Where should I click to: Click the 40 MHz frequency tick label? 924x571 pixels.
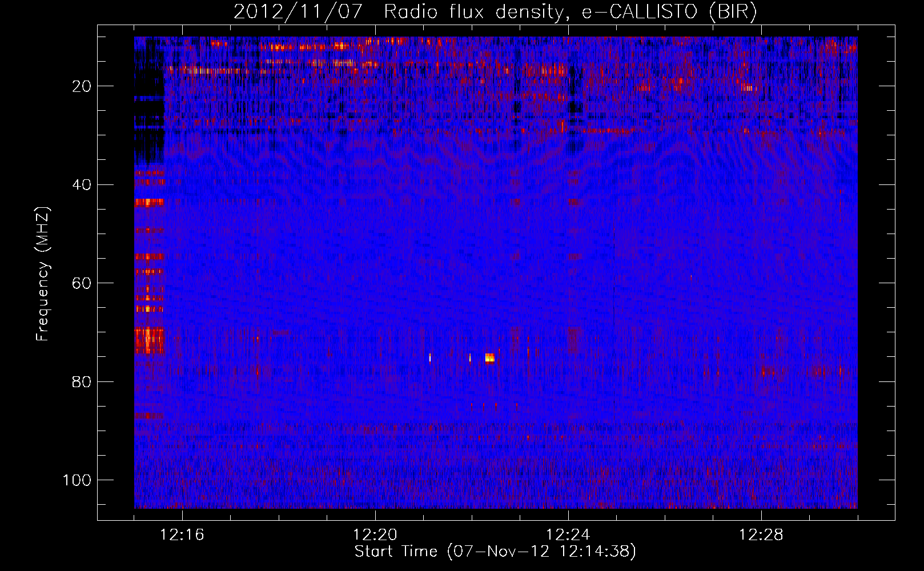[x=82, y=185]
